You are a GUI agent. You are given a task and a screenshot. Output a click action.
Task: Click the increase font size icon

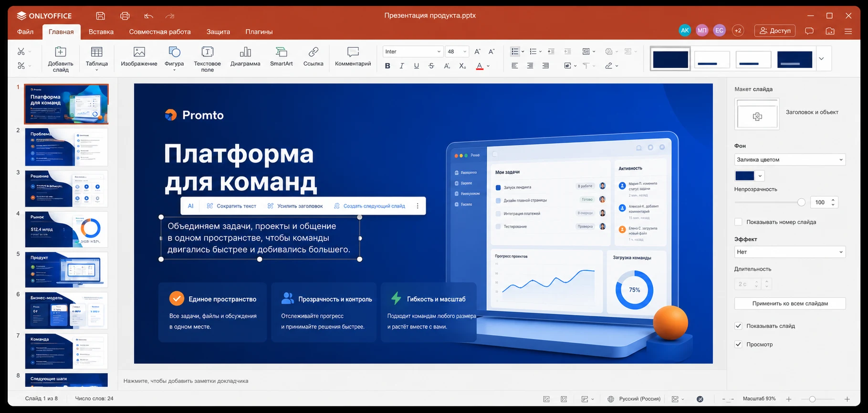pos(477,52)
